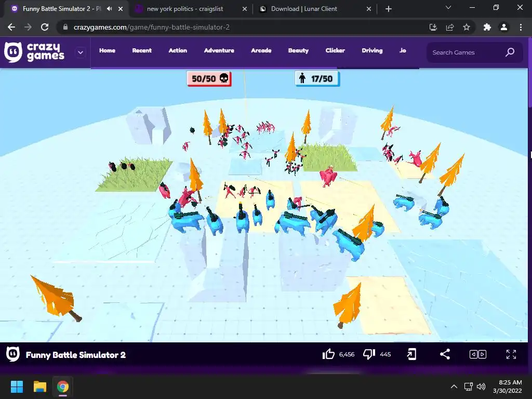View site information lock icon
The height and width of the screenshot is (399, 532).
(x=65, y=27)
